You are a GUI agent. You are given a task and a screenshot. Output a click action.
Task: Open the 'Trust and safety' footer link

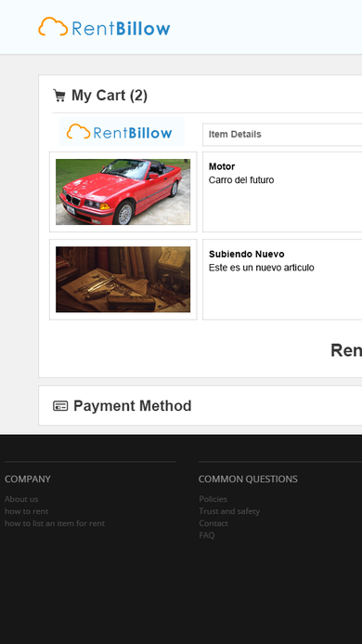pos(229,511)
